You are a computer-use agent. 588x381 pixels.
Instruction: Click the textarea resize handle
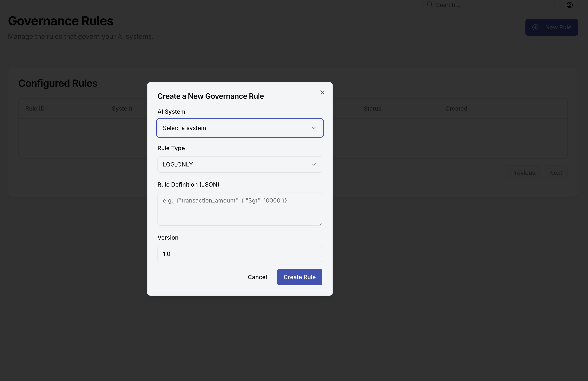(x=320, y=223)
